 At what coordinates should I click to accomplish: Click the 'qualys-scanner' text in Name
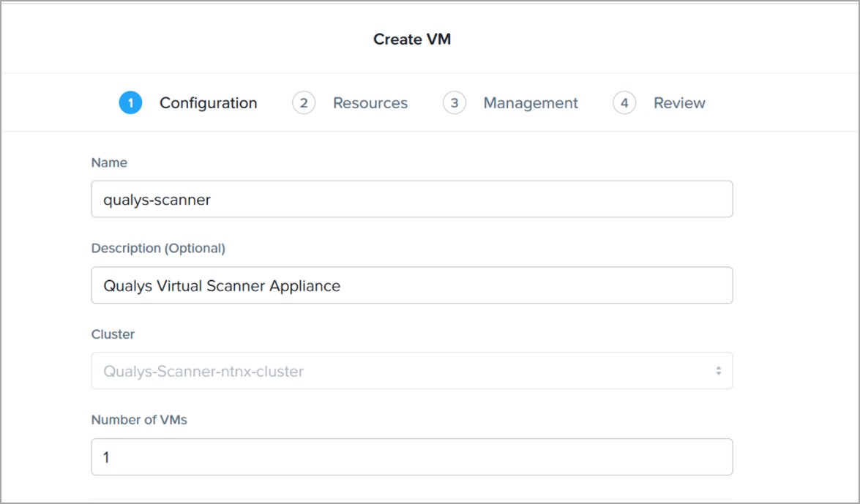pos(157,199)
